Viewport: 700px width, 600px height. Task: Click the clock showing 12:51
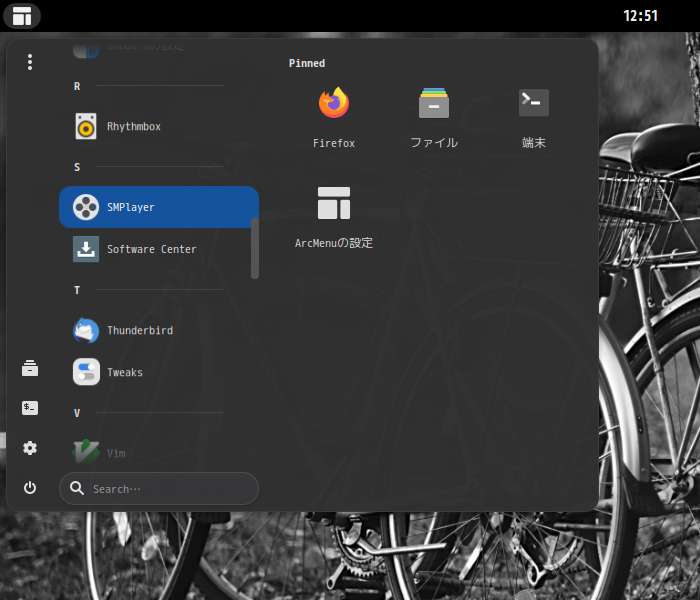pos(640,16)
